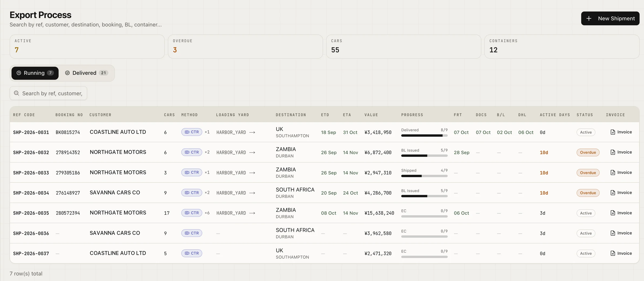Click the Overdue status badge for SHP-2026-0034
Image resolution: width=644 pixels, height=281 pixels.
[588, 193]
